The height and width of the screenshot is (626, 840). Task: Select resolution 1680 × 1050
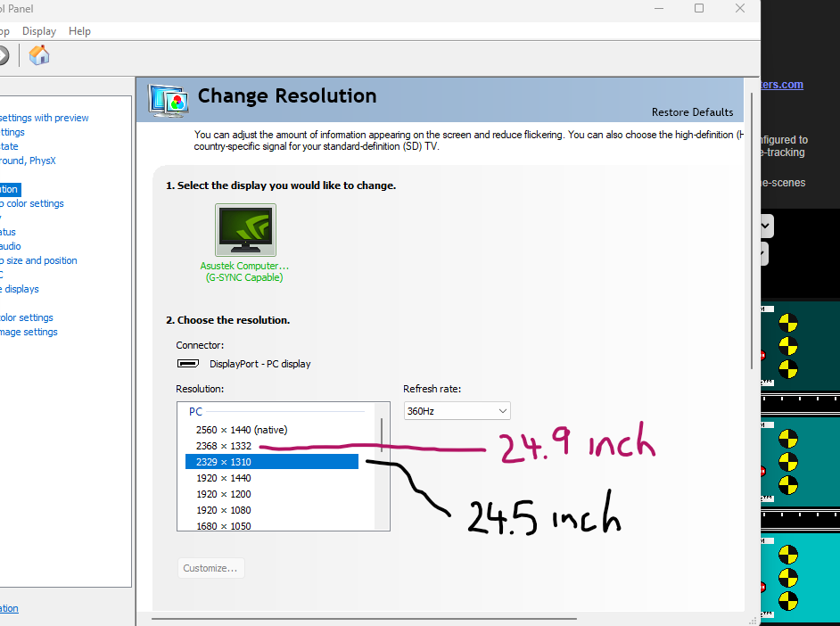coord(224,525)
